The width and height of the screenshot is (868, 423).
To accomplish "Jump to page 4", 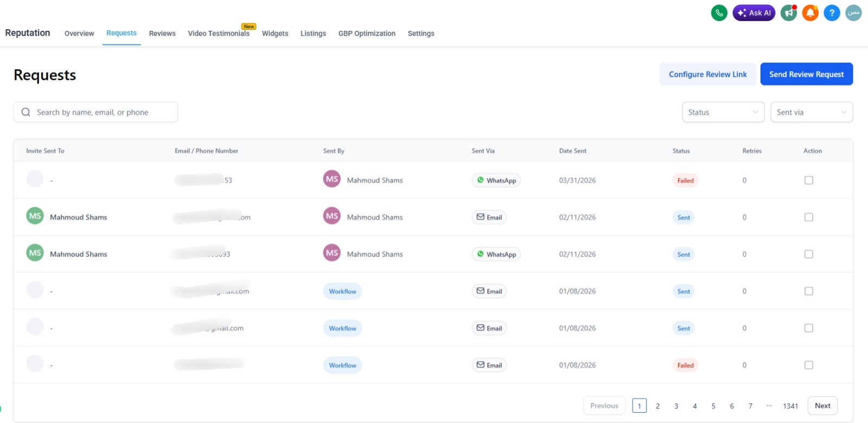I will [x=694, y=406].
